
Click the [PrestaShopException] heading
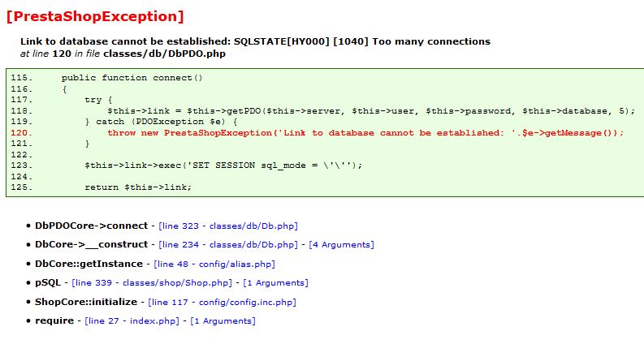95,16
